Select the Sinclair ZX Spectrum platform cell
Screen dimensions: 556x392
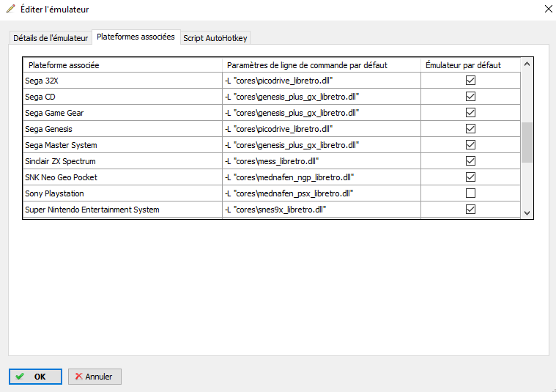(122, 161)
